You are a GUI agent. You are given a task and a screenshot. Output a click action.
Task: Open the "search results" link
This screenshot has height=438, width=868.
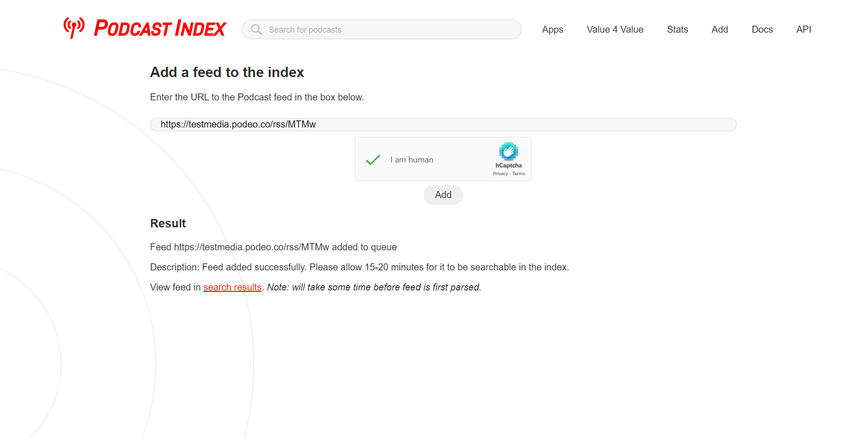coord(232,287)
